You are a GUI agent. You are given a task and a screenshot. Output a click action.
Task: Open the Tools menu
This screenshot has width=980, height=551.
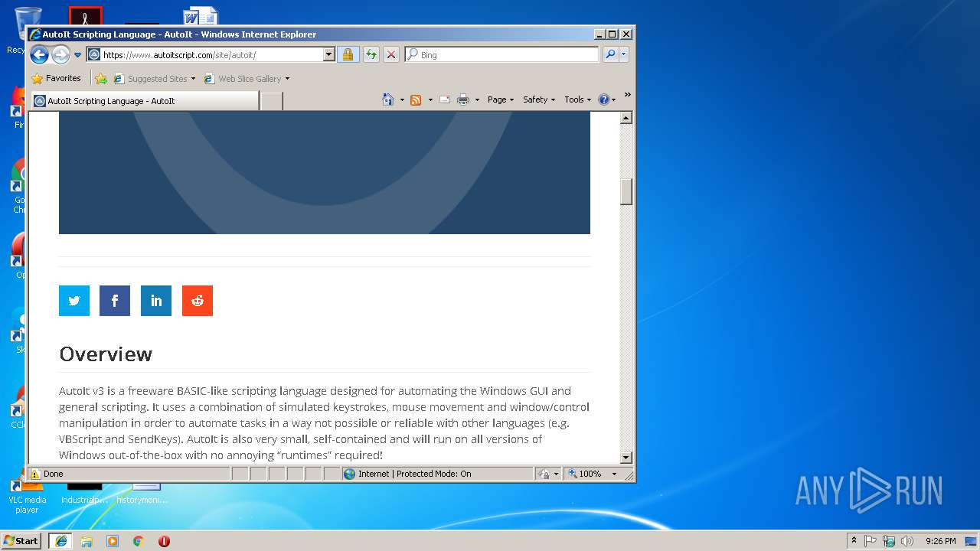[x=577, y=99]
